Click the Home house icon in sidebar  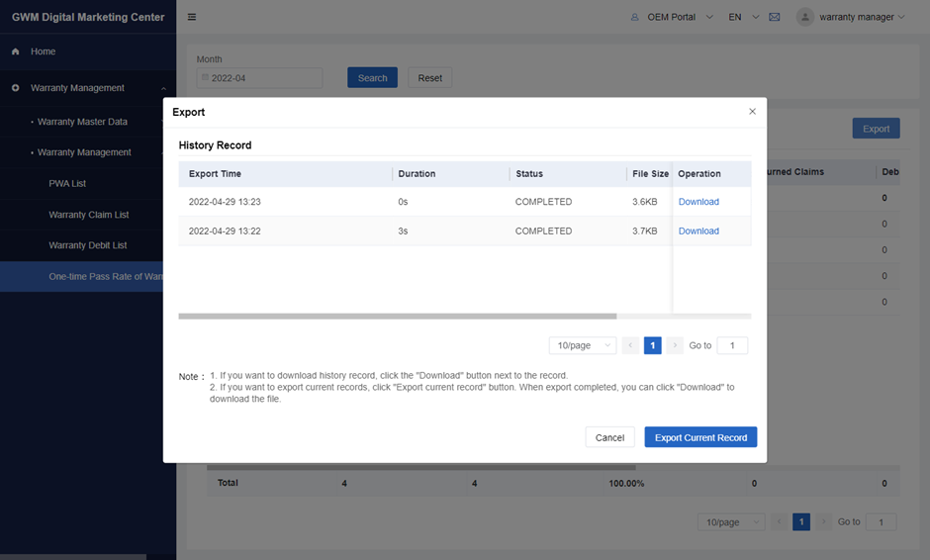point(16,51)
